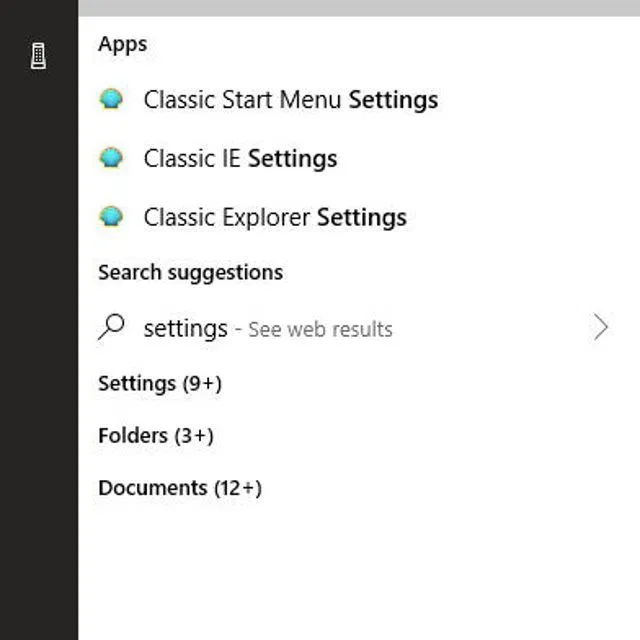The image size is (640, 640).
Task: Click the Search suggestions section header
Action: pos(190,272)
